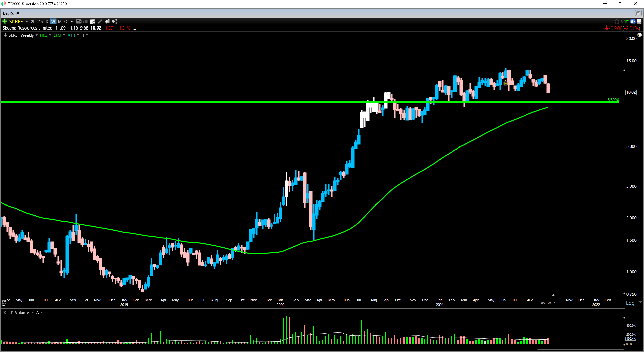The width and height of the screenshot is (644, 352).
Task: Switch chart to 2h timeframe
Action: (x=33, y=21)
